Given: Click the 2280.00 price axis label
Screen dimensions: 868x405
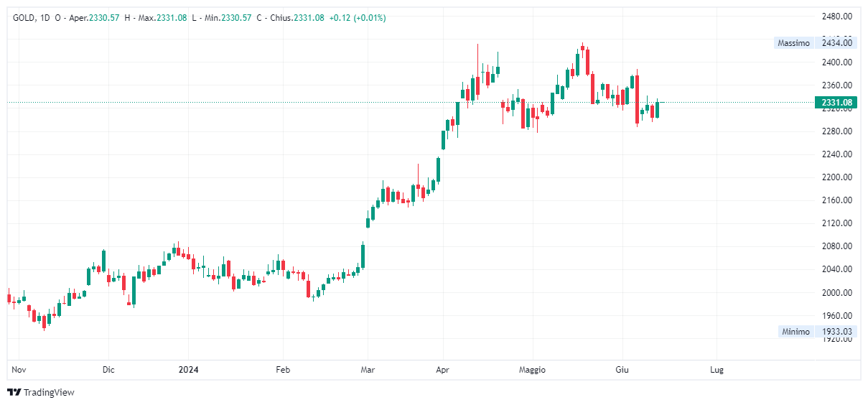Looking at the screenshot, I should pyautogui.click(x=837, y=131).
